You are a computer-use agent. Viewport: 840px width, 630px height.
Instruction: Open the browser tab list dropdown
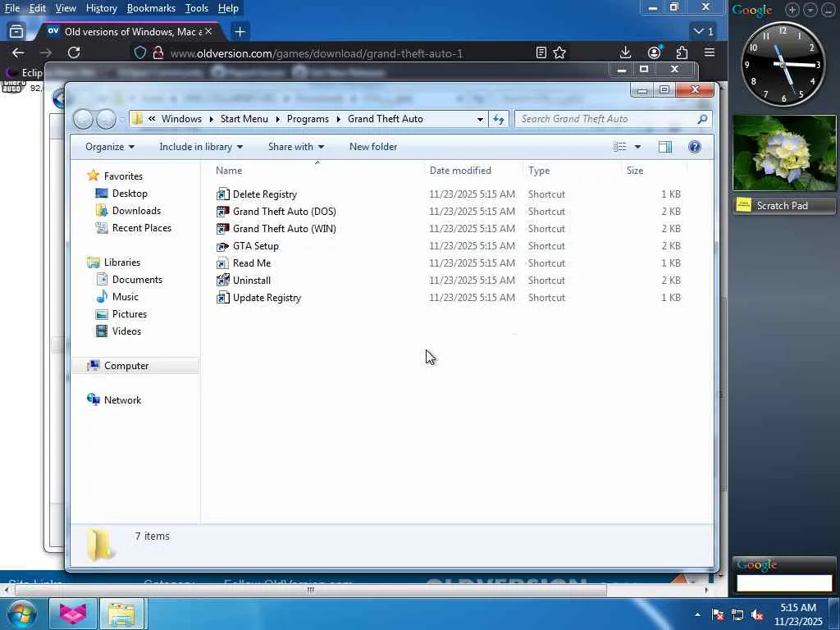point(704,32)
